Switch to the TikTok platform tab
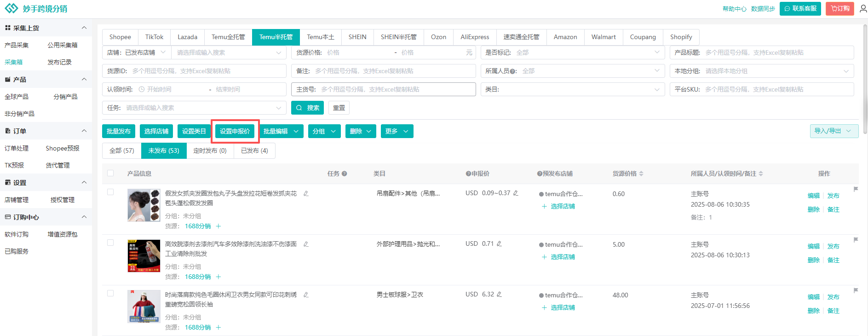The height and width of the screenshot is (336, 868). click(x=154, y=37)
